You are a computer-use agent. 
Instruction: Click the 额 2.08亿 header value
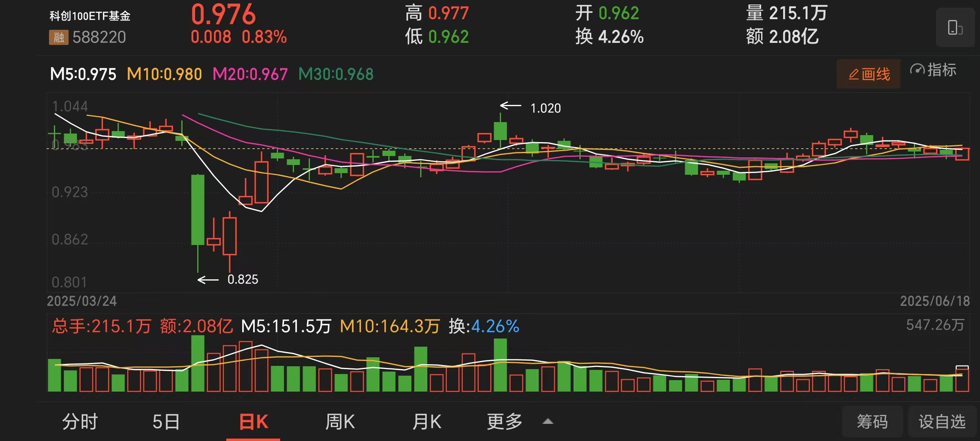[x=782, y=37]
